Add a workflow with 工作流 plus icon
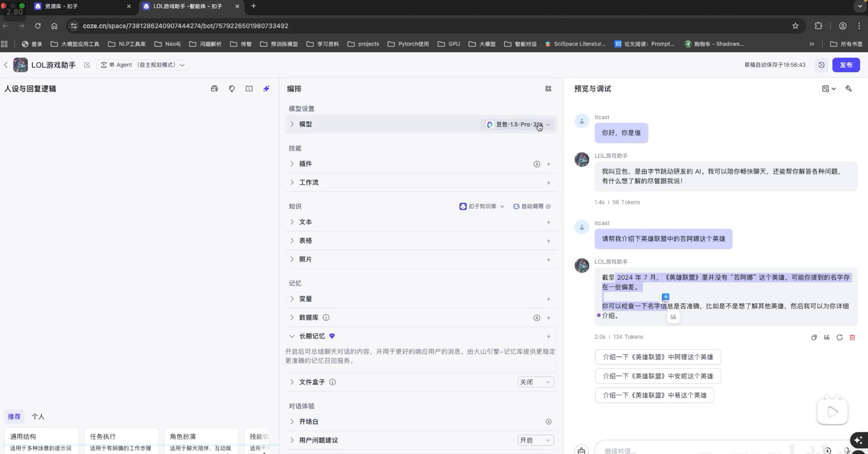The height and width of the screenshot is (454, 868). click(x=549, y=183)
